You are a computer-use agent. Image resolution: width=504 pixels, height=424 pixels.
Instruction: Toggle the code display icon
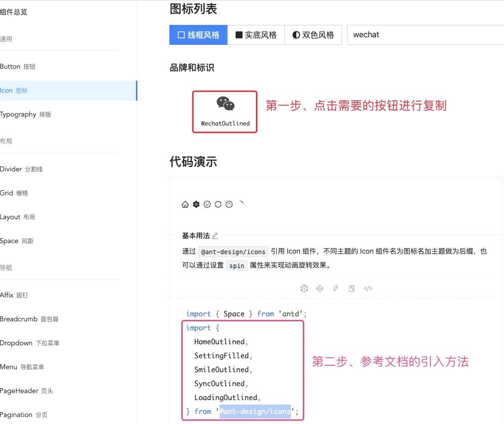pos(368,288)
